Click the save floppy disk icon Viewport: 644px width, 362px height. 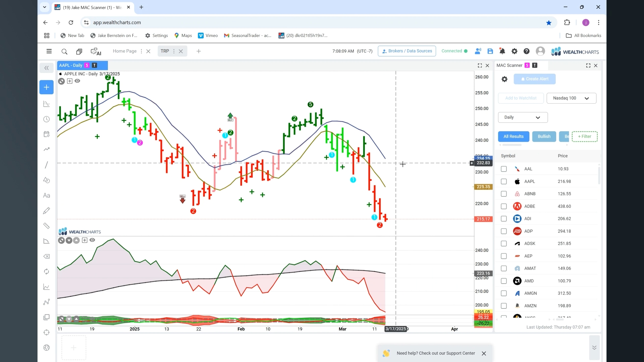pyautogui.click(x=490, y=51)
